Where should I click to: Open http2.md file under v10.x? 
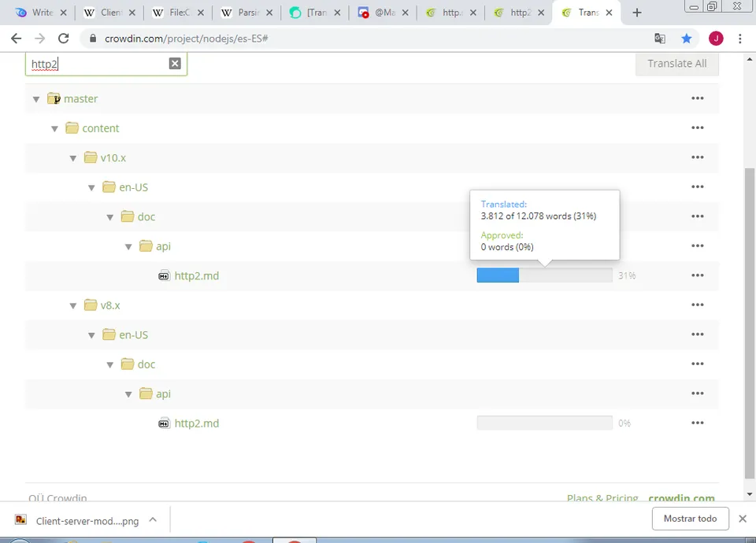[x=197, y=275]
